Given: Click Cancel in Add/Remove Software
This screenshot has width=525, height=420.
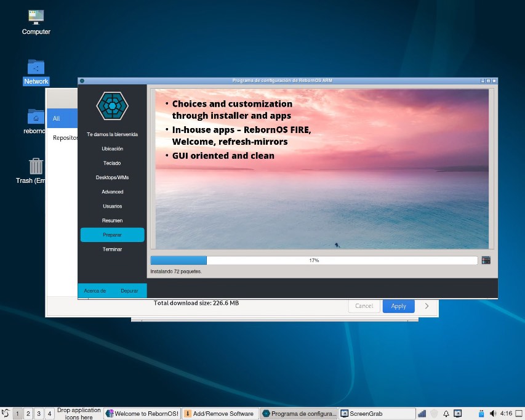Looking at the screenshot, I should [x=364, y=306].
